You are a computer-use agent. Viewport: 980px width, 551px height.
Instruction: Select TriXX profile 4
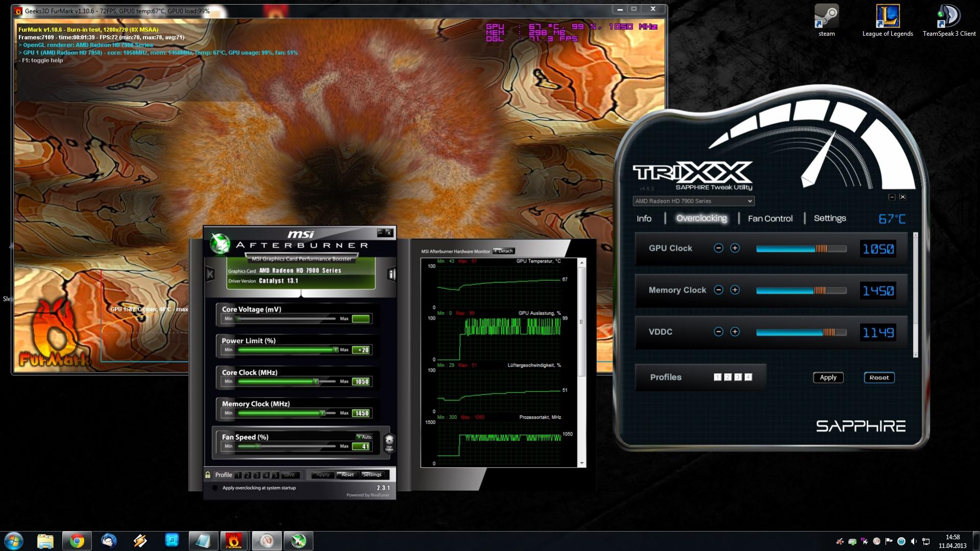click(x=748, y=377)
